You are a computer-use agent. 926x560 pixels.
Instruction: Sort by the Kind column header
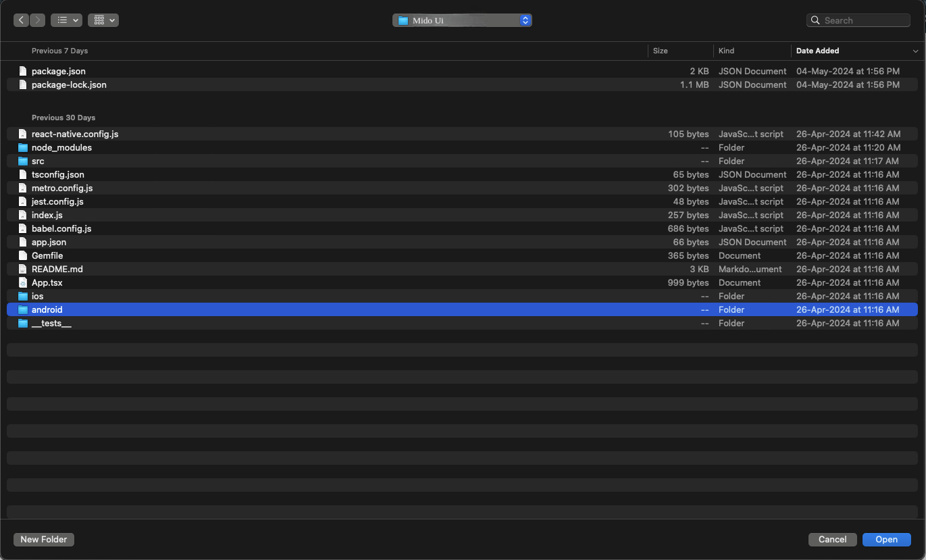tap(727, 51)
